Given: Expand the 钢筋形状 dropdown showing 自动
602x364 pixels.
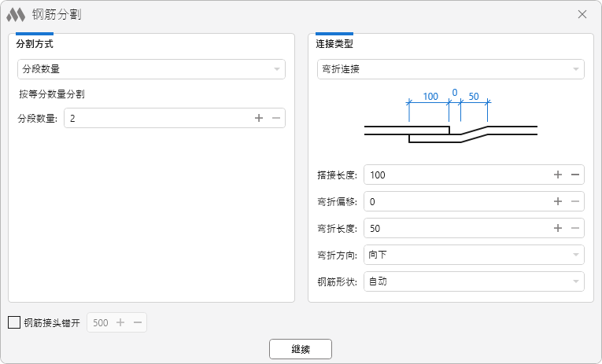Looking at the screenshot, I should pos(474,281).
